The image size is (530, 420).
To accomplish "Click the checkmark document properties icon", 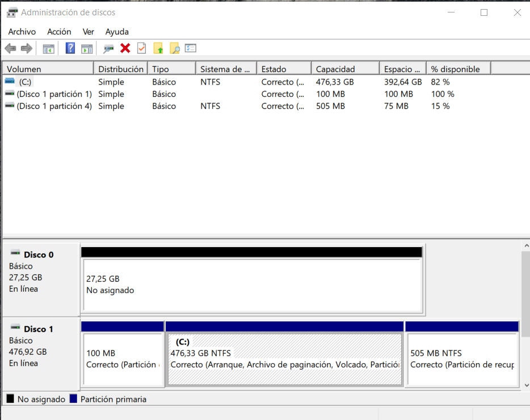I will (x=142, y=49).
